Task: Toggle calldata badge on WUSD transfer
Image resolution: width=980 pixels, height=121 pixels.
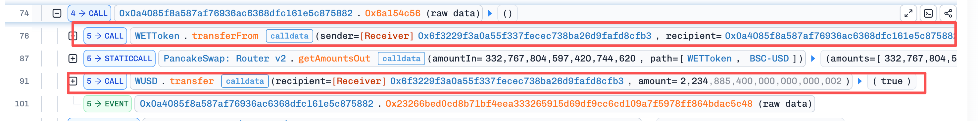Action: [x=245, y=81]
